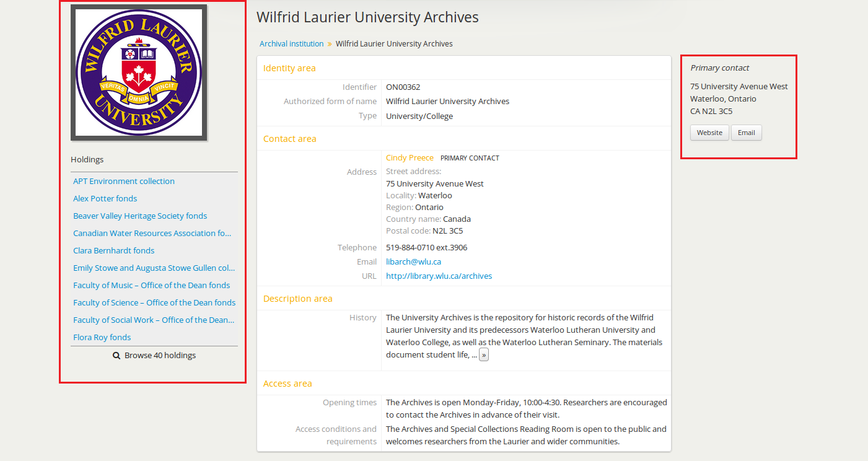Open Canadian Water Resources Association fonds
This screenshot has width=868, height=461.
pos(152,234)
